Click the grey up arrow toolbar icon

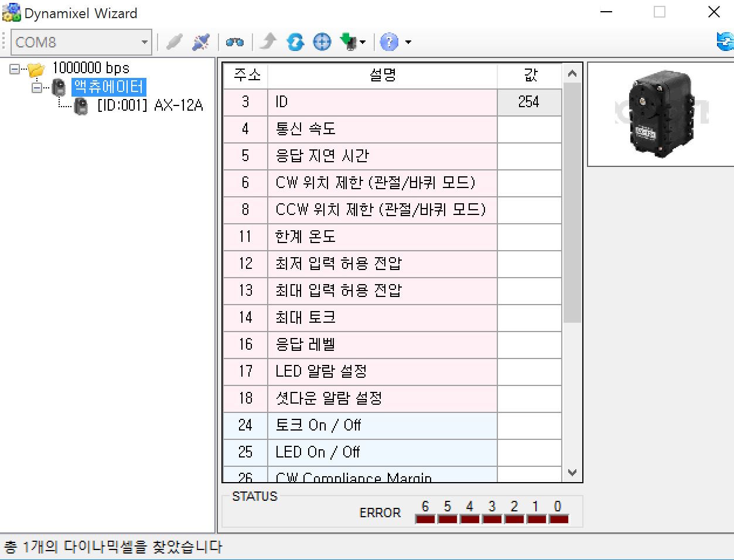pyautogui.click(x=268, y=42)
